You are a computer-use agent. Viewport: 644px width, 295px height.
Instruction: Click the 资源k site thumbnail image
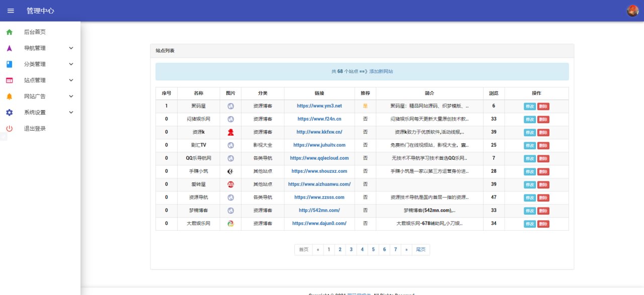click(230, 132)
